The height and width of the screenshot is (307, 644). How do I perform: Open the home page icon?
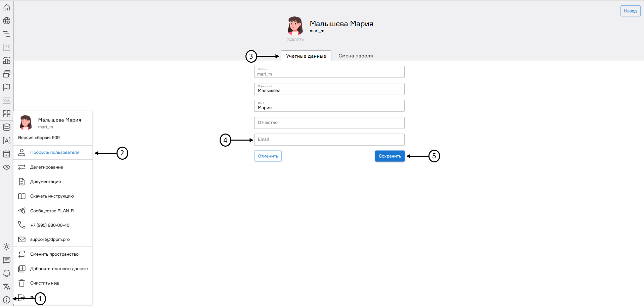point(6,7)
